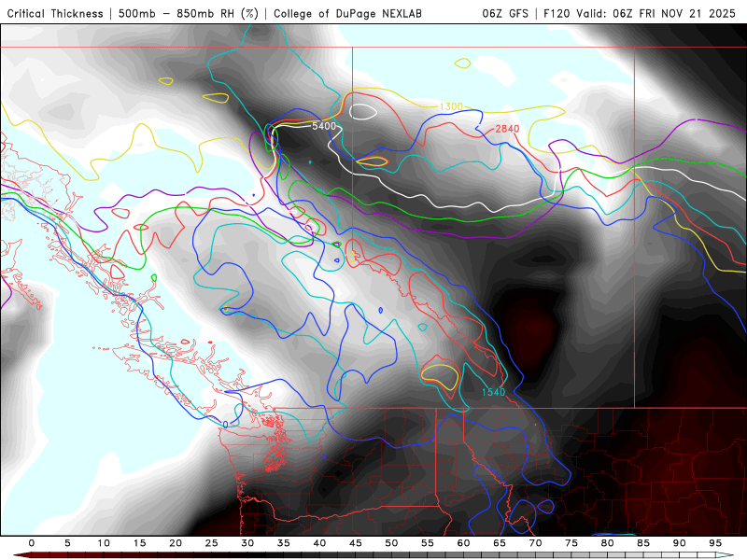Click the '5' tick on the color scale
This screenshot has height=560, width=747.
tap(67, 543)
